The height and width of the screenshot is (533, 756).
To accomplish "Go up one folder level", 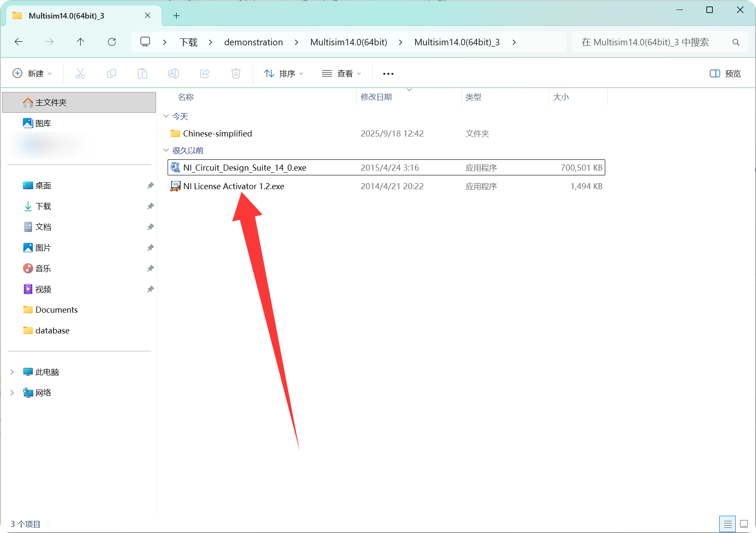I will pos(80,42).
